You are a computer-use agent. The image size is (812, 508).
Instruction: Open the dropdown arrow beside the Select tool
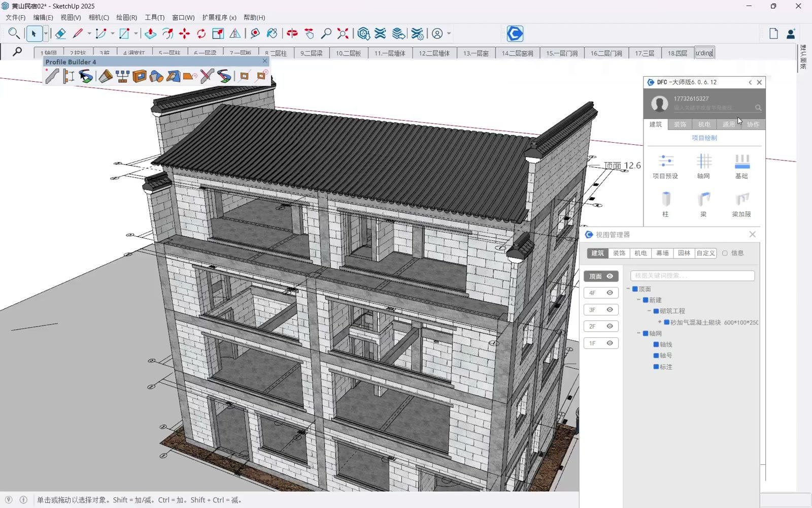46,34
